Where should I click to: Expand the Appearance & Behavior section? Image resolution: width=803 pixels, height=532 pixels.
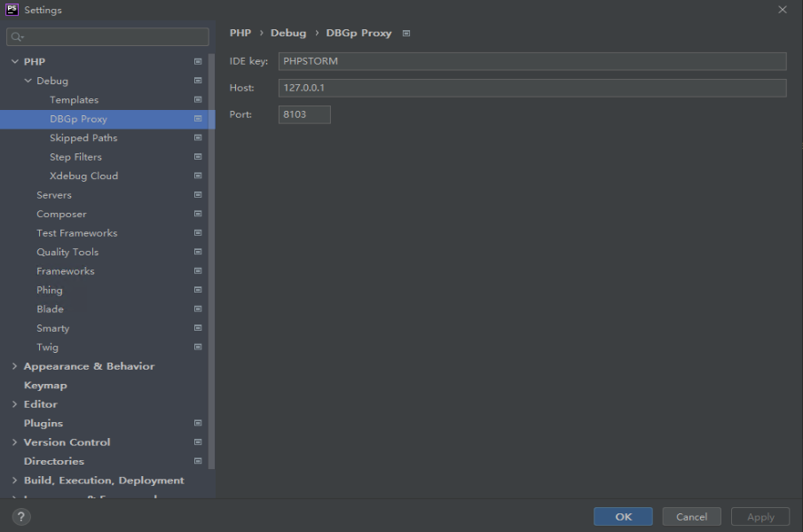14,366
